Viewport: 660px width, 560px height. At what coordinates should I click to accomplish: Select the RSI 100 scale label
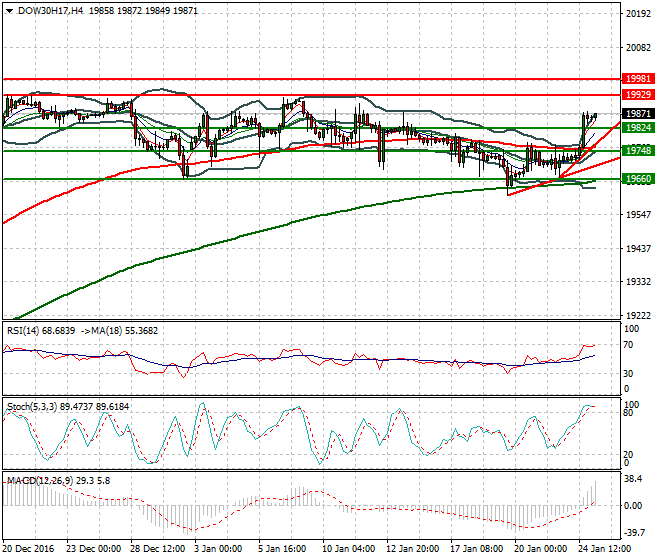(x=631, y=329)
